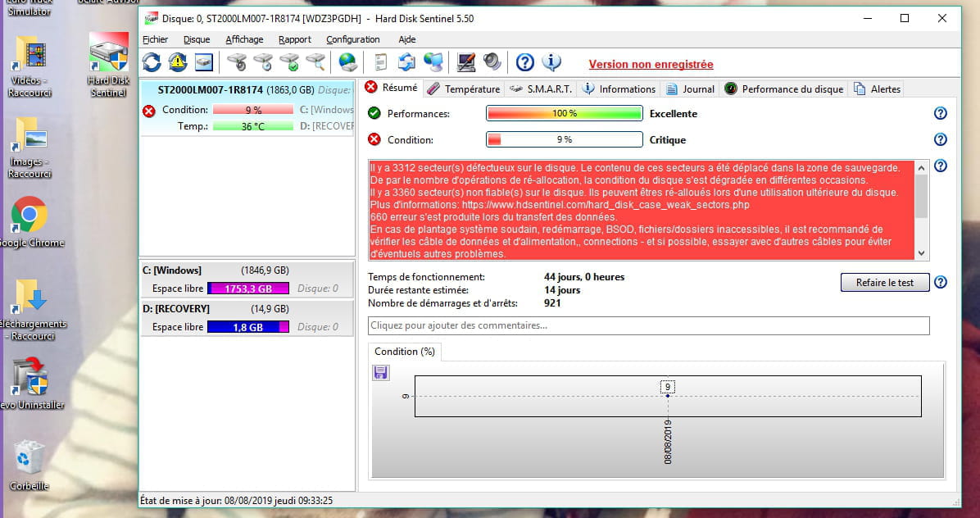
Task: Click the status bar update date text
Action: click(236, 501)
